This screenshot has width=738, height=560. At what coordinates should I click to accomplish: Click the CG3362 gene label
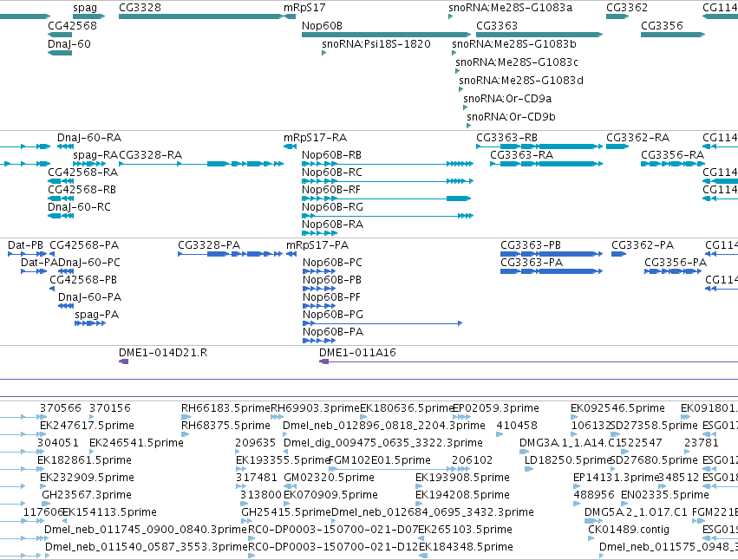[627, 8]
